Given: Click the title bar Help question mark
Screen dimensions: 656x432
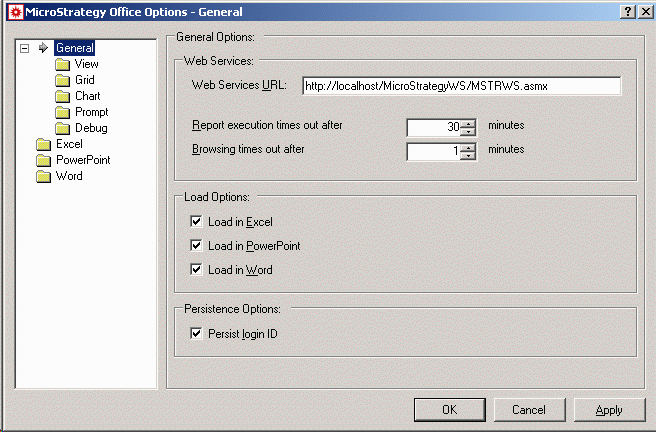Looking at the screenshot, I should [628, 12].
